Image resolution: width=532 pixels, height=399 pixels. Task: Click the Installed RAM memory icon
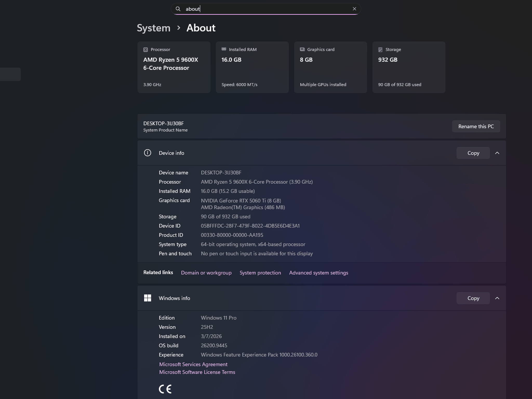(x=224, y=49)
